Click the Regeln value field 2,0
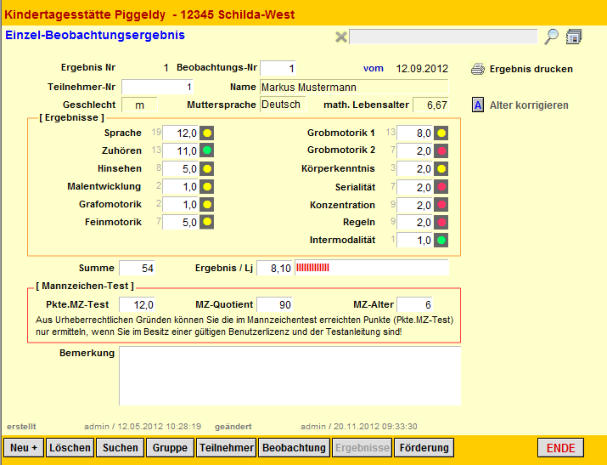The width and height of the screenshot is (607, 465). tap(415, 222)
